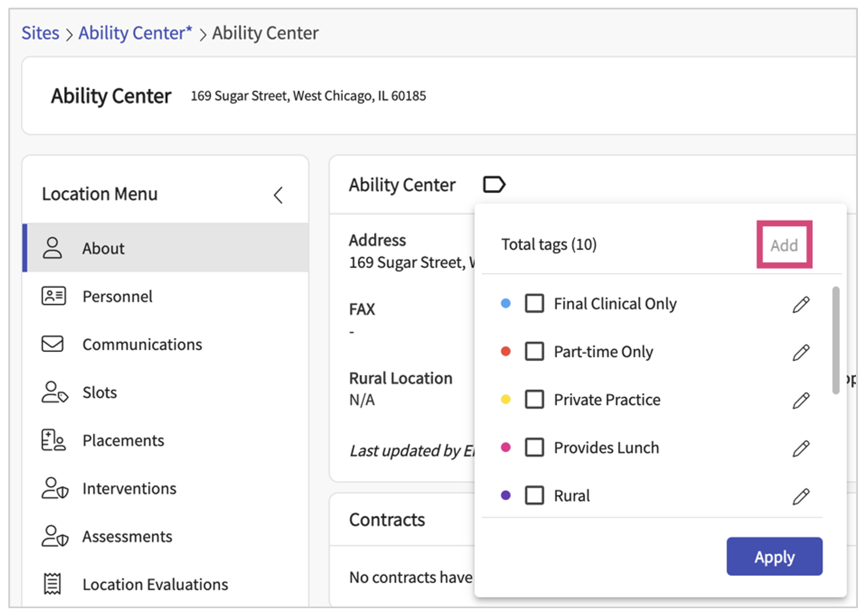Collapse the Location Menu sidebar
Viewport: 865px width, 616px height.
coord(278,195)
